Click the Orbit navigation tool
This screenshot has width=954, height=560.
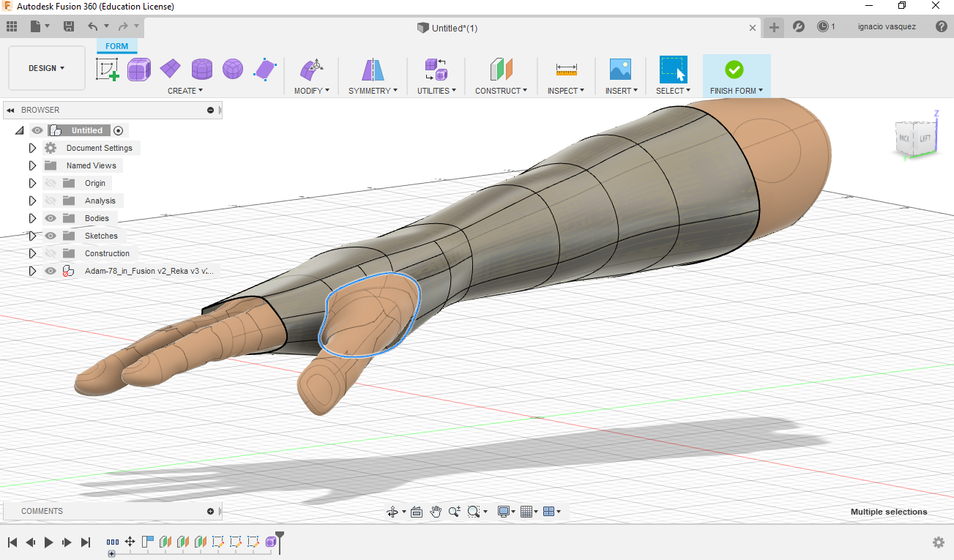[x=393, y=512]
